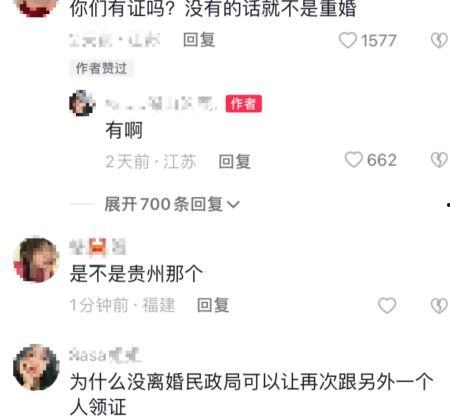Open the author's avatar in reply
The width and height of the screenshot is (450, 419).
click(82, 103)
